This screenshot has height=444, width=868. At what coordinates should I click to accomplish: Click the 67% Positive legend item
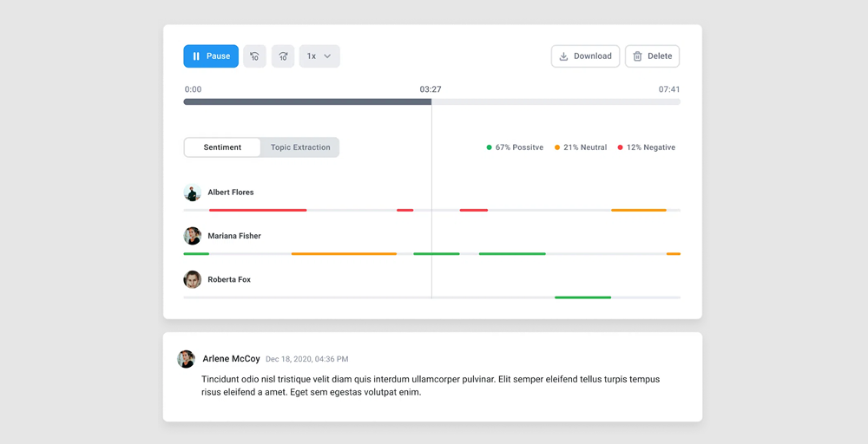(515, 147)
